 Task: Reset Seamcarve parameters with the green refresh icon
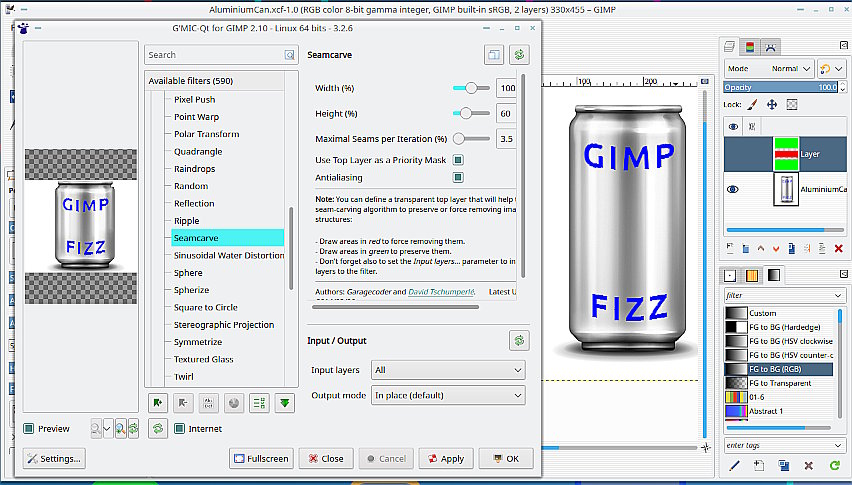tap(519, 54)
